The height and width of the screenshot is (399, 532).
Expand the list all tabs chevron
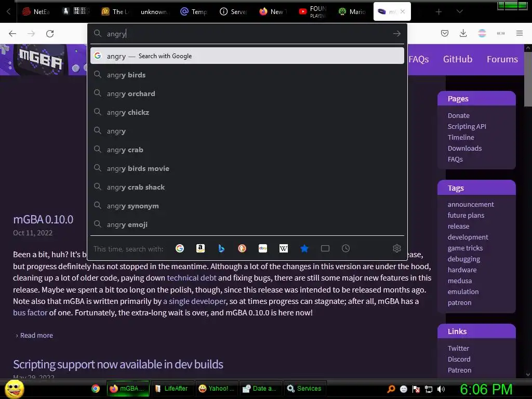[x=459, y=11]
